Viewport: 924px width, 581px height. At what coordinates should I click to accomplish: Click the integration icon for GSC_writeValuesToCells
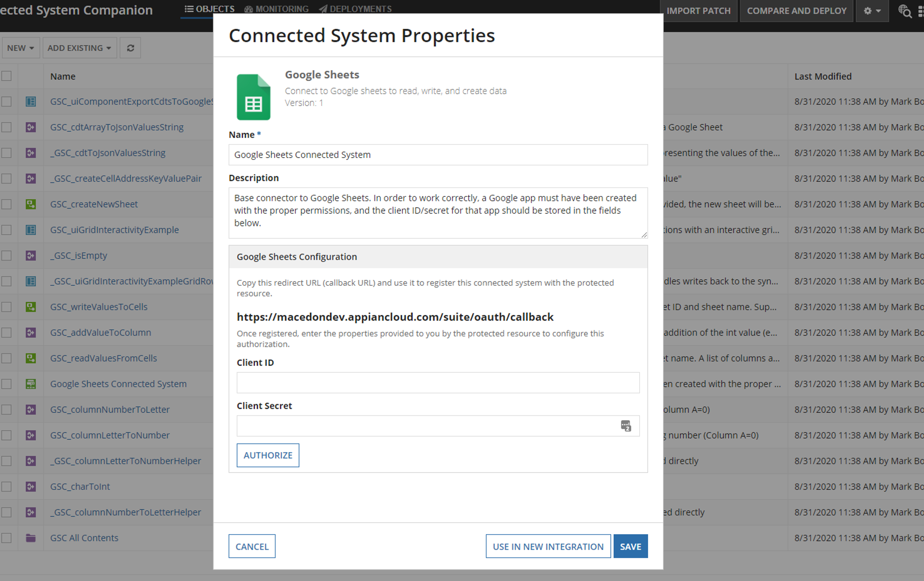point(31,307)
